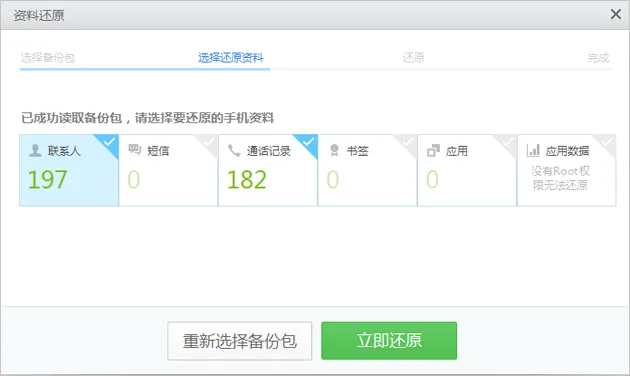This screenshot has width=630, height=376.
Task: Click the 没有Root权限无法还原 notice
Action: [560, 178]
